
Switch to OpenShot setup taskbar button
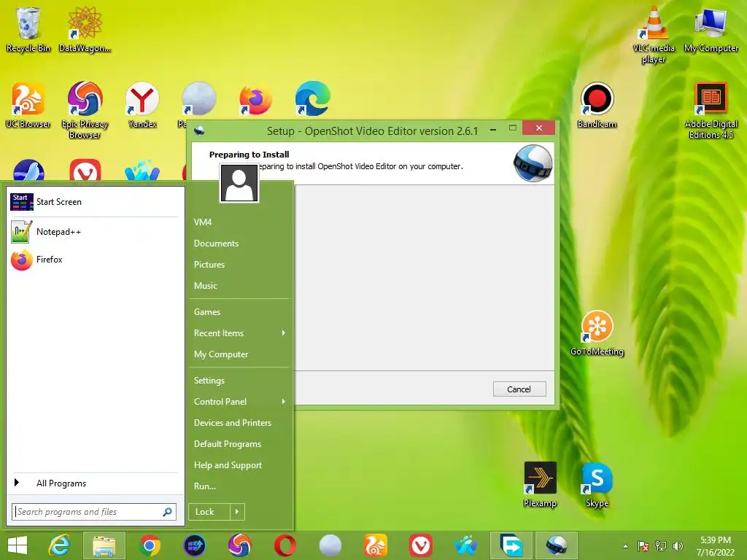[557, 545]
